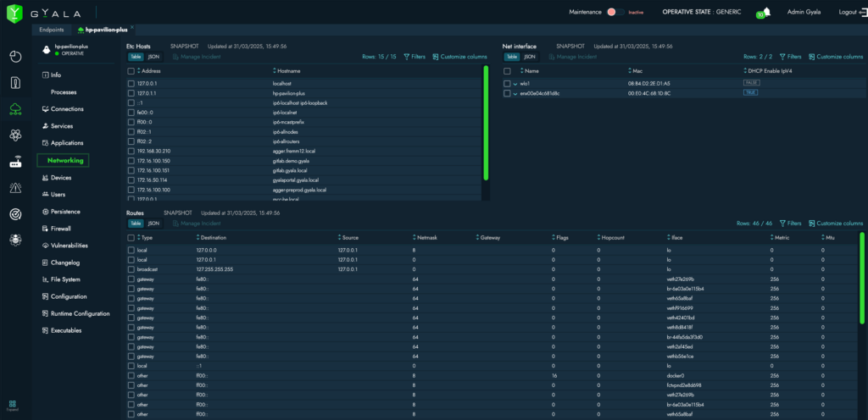The height and width of the screenshot is (420, 868).
Task: Open the dashboard gauge icon in left rail
Action: tap(15, 57)
